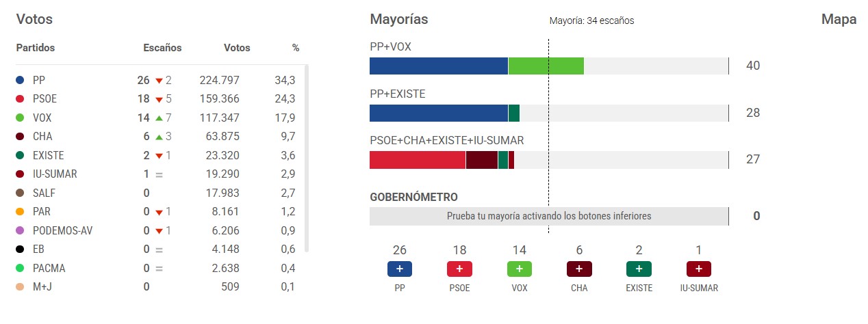Sort by the Escaños column header

point(162,48)
